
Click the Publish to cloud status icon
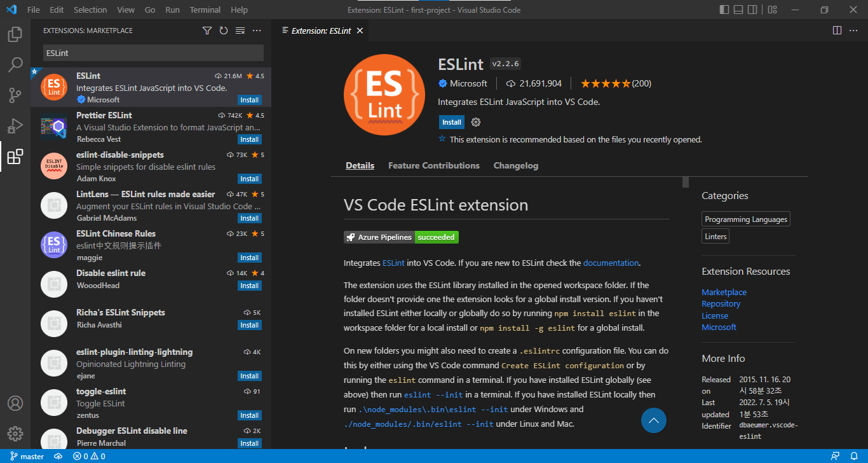pyautogui.click(x=58, y=457)
